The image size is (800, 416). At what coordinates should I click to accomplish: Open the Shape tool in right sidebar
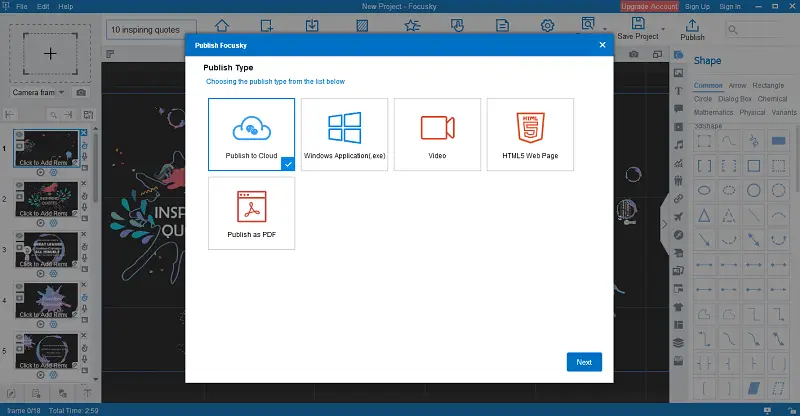(x=678, y=55)
